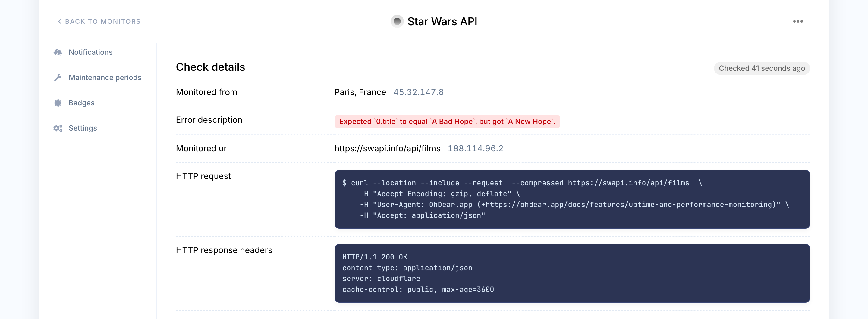Viewport: 868px width, 319px height.
Task: Click the cache-control max-age=3600 line
Action: point(418,290)
